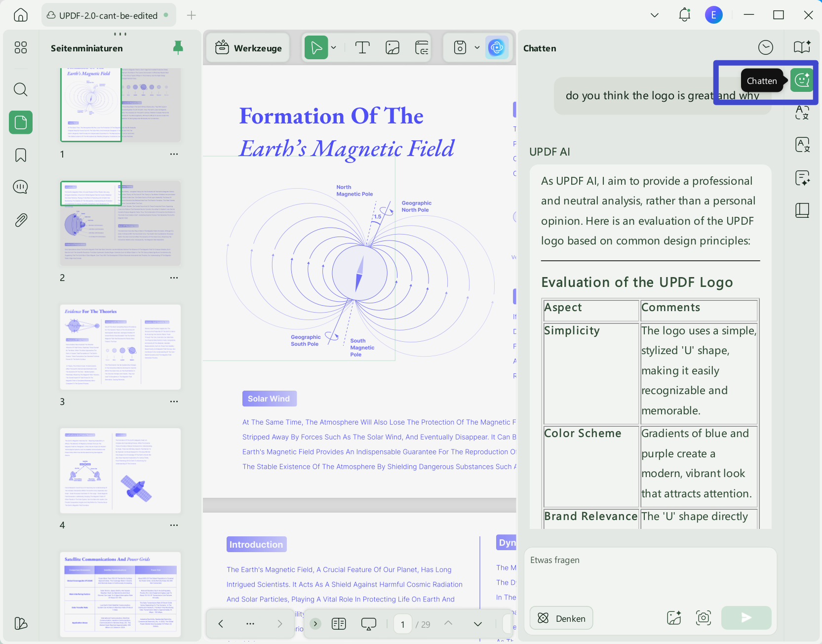Viewport: 822px width, 644px height.
Task: Jump to the next page
Action: 478,624
